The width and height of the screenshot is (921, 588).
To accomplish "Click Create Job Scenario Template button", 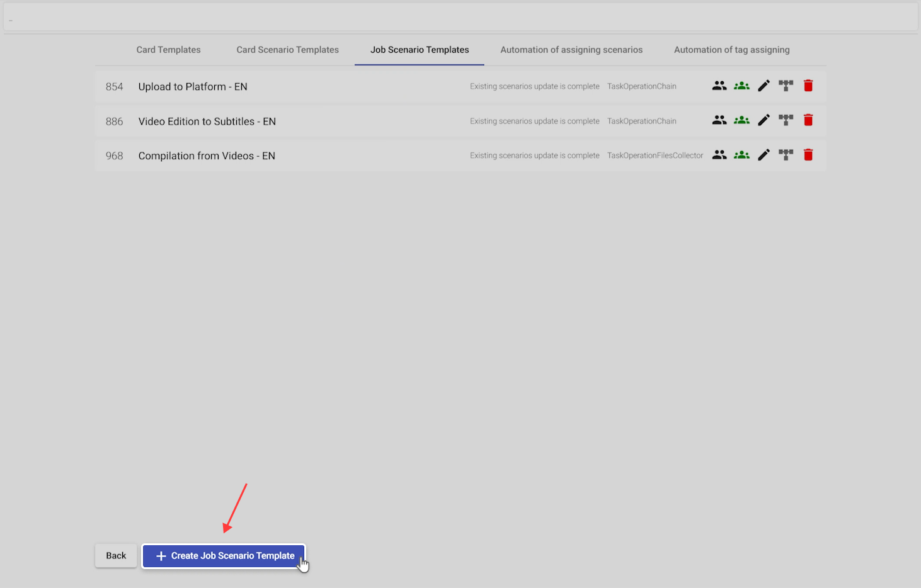I will coord(224,556).
